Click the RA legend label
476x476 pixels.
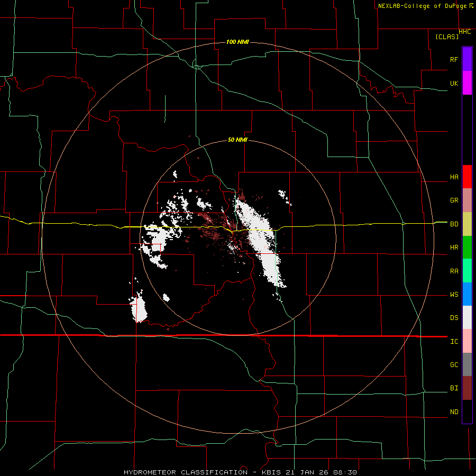point(454,271)
